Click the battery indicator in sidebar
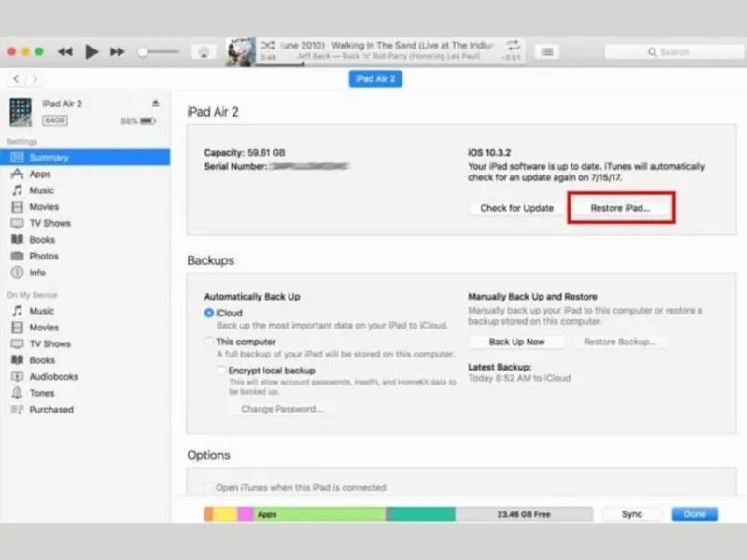 pos(148,121)
